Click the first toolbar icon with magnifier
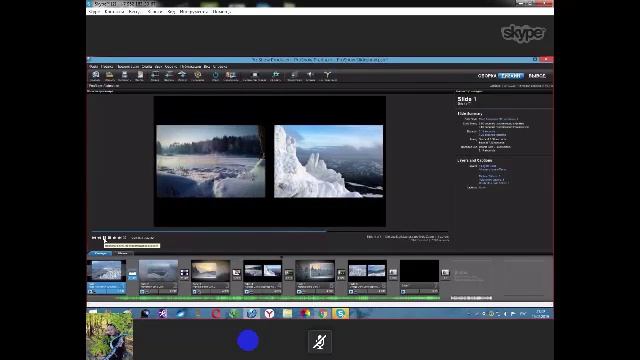Screen dimensions: 640x360 96,75
